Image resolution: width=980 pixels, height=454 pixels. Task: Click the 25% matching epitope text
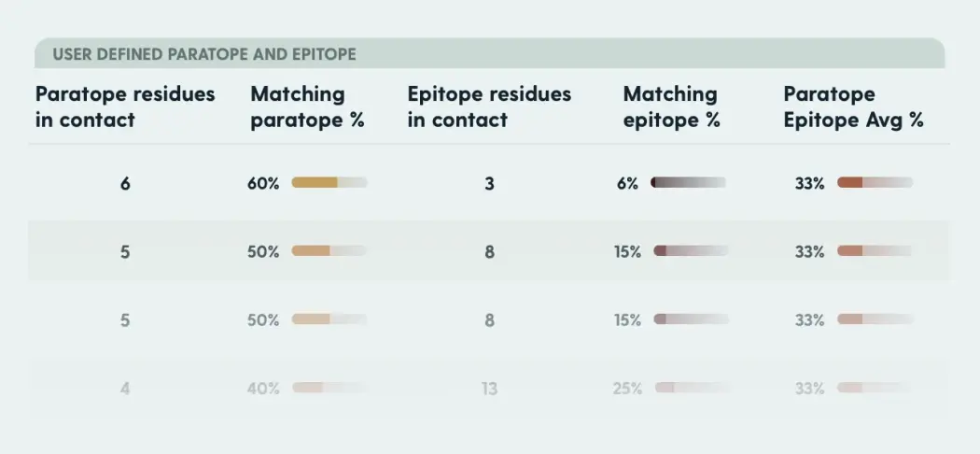627,389
